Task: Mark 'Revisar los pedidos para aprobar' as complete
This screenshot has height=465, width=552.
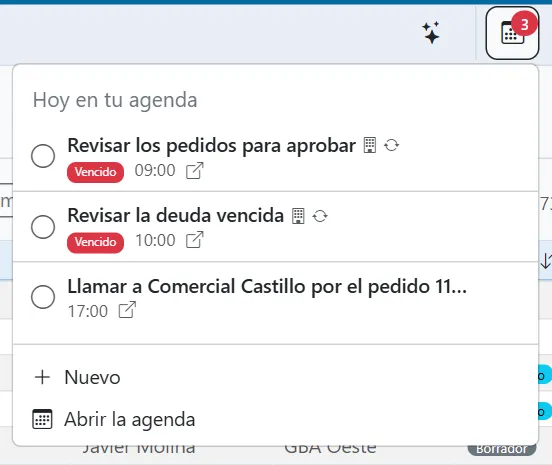Action: [43, 156]
